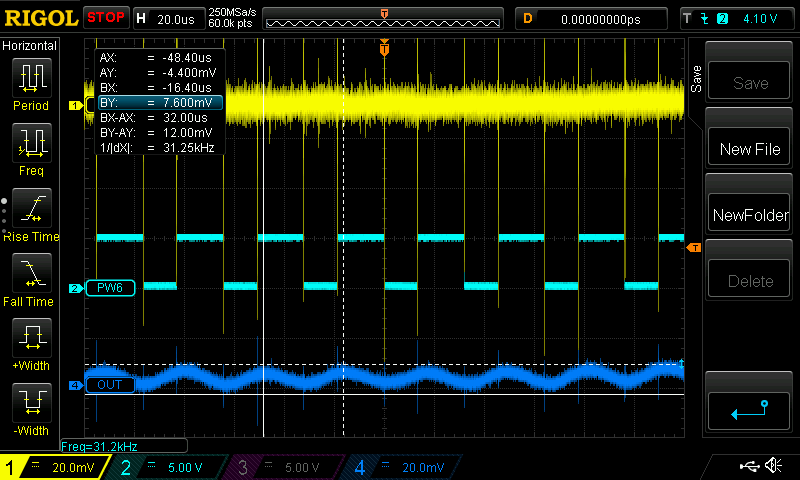Click the orange trigger position T marker at top
The image size is (800, 480).
pyautogui.click(x=385, y=48)
